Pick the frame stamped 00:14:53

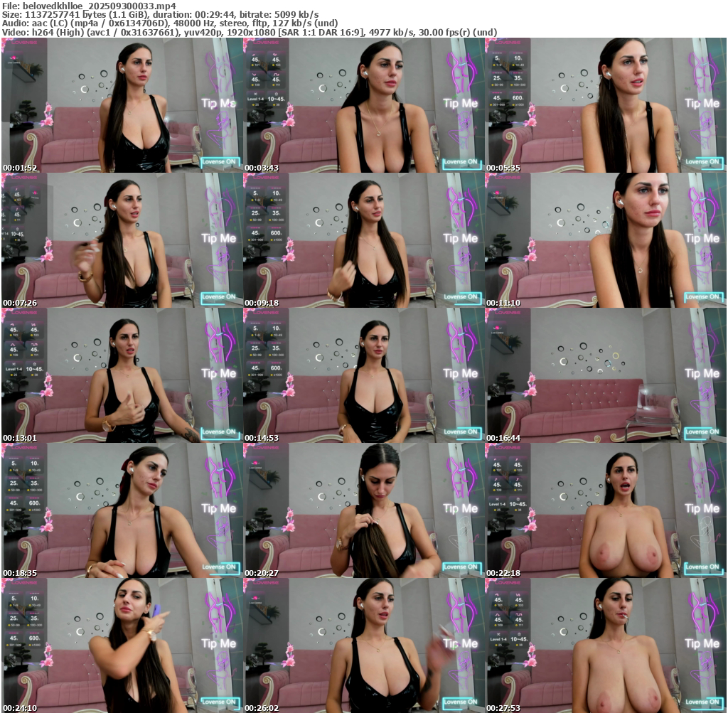(363, 375)
